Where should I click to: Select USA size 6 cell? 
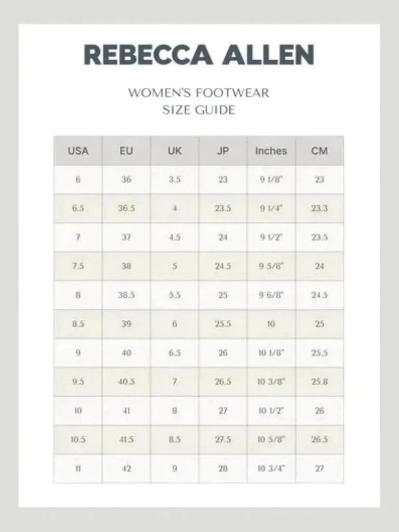point(78,180)
